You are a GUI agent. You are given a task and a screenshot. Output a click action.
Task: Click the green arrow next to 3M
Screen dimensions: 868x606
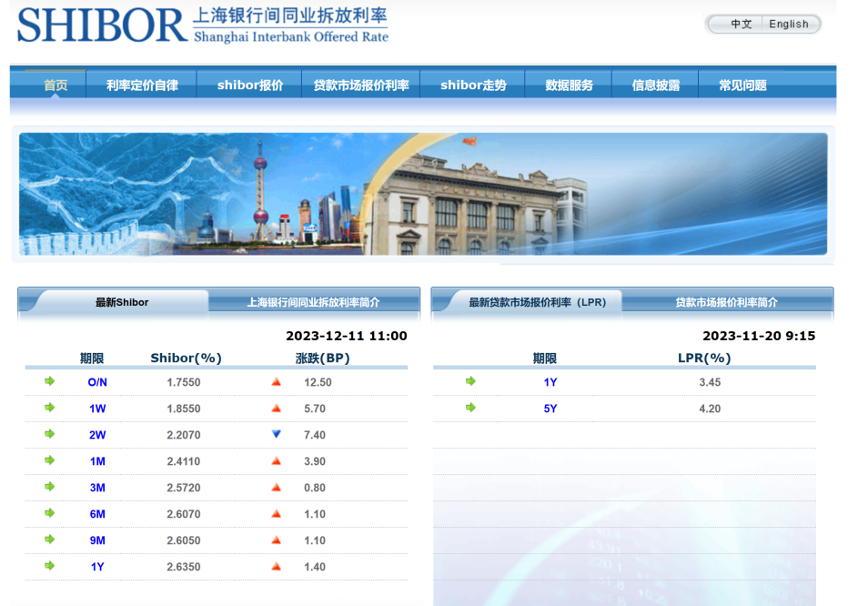pos(50,487)
